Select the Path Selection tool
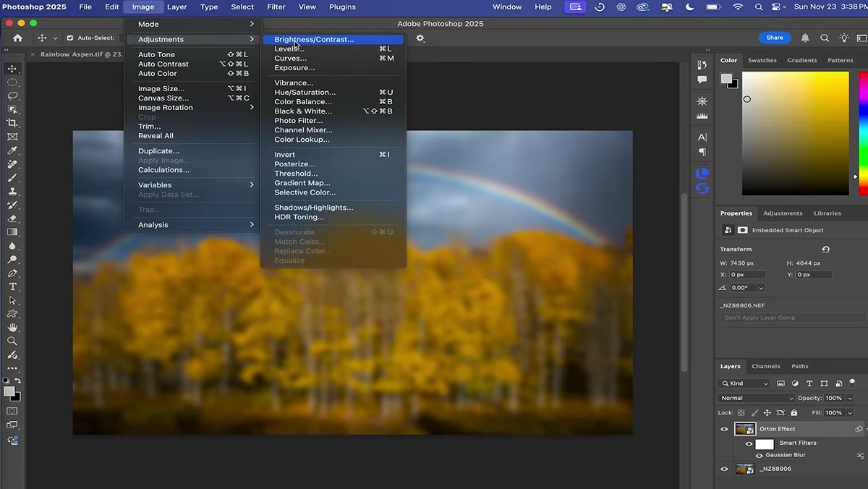The width and height of the screenshot is (868, 489). (x=12, y=300)
